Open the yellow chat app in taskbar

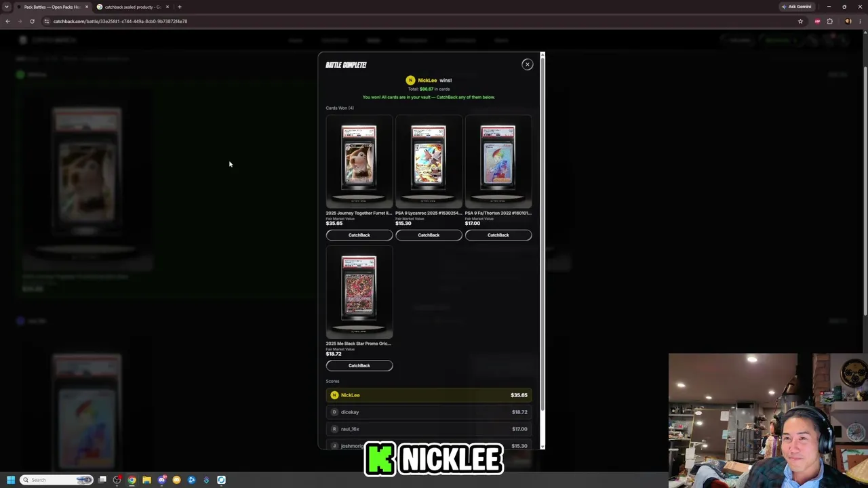click(176, 480)
